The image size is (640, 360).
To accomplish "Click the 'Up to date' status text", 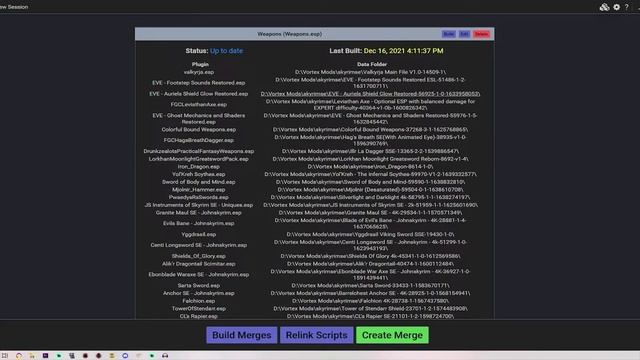I will [227, 51].
